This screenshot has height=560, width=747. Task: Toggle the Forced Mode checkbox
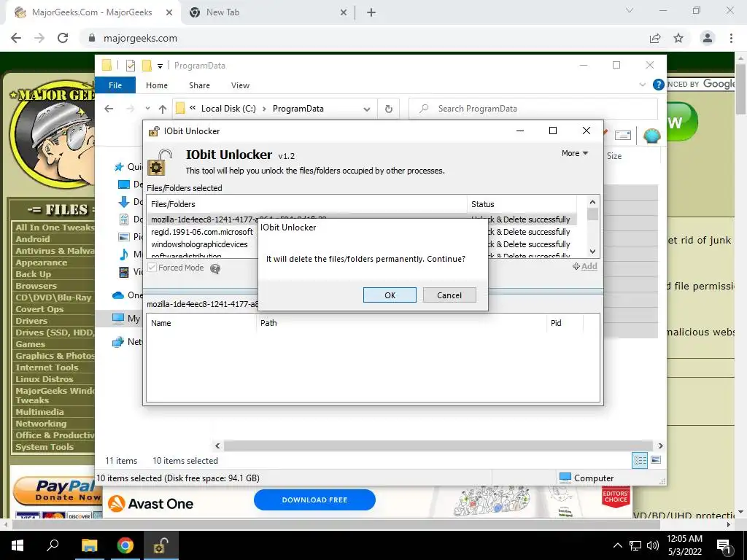coord(152,268)
